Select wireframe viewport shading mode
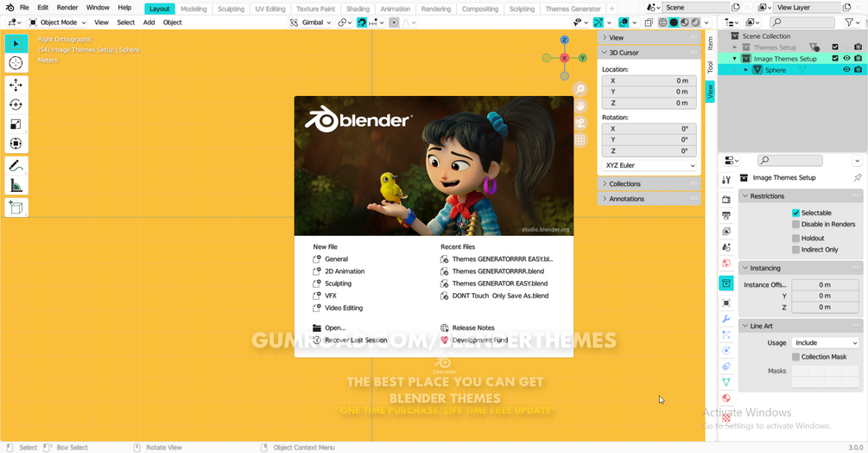Image resolution: width=868 pixels, height=453 pixels. tap(662, 22)
